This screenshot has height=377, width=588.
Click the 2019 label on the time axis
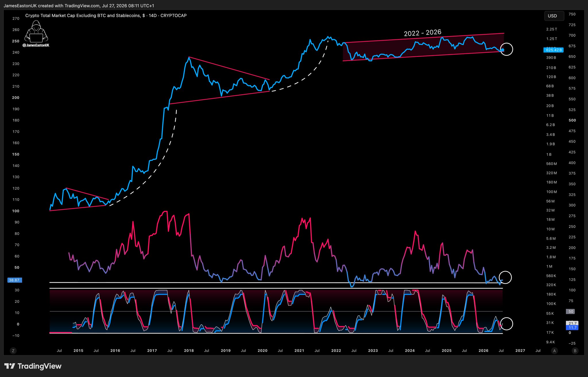coord(226,351)
